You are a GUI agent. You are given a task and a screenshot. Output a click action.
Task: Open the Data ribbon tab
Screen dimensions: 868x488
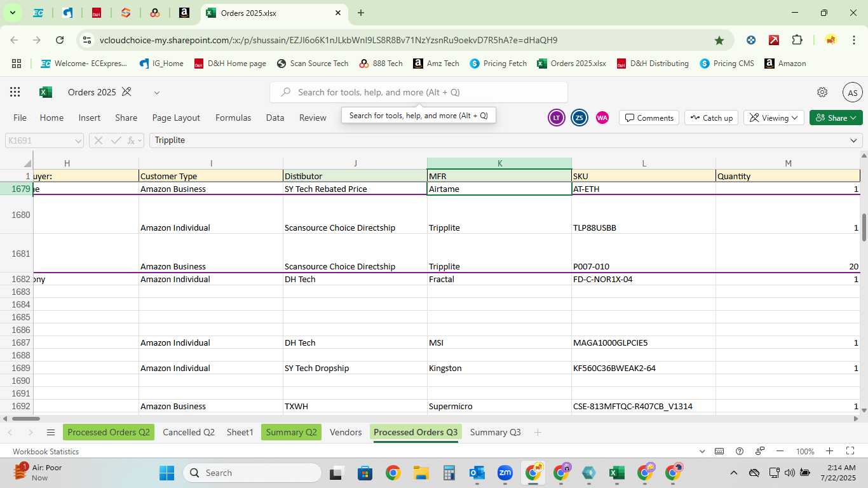275,118
